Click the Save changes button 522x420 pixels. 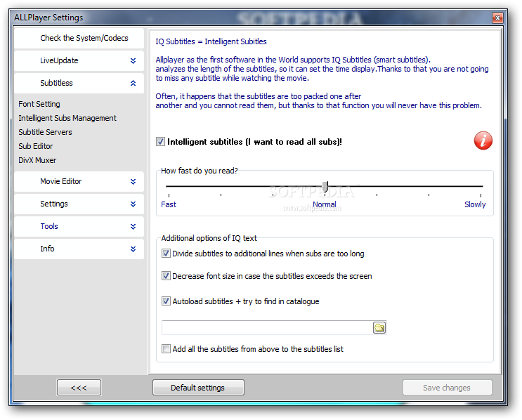(447, 388)
